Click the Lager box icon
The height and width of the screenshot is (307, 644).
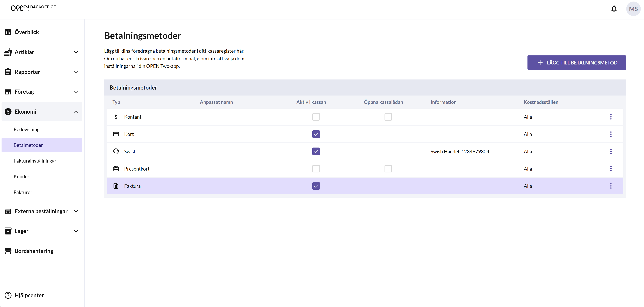(x=8, y=231)
